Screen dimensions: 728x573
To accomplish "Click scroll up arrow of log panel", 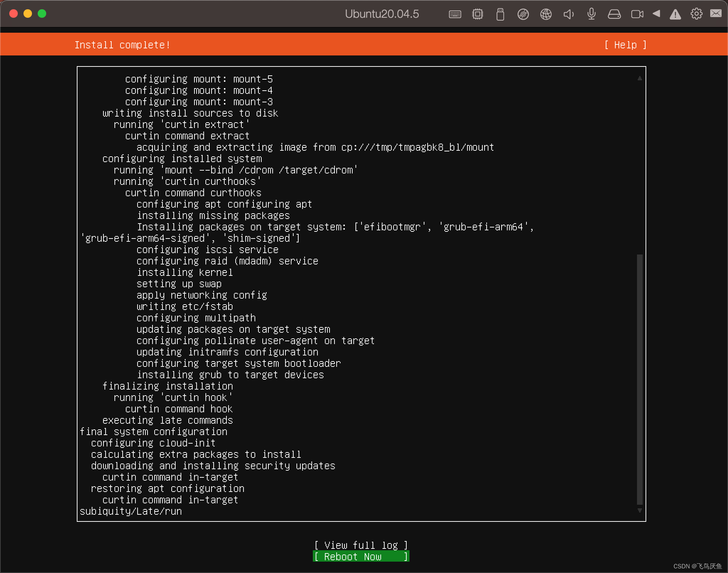I will click(x=639, y=78).
